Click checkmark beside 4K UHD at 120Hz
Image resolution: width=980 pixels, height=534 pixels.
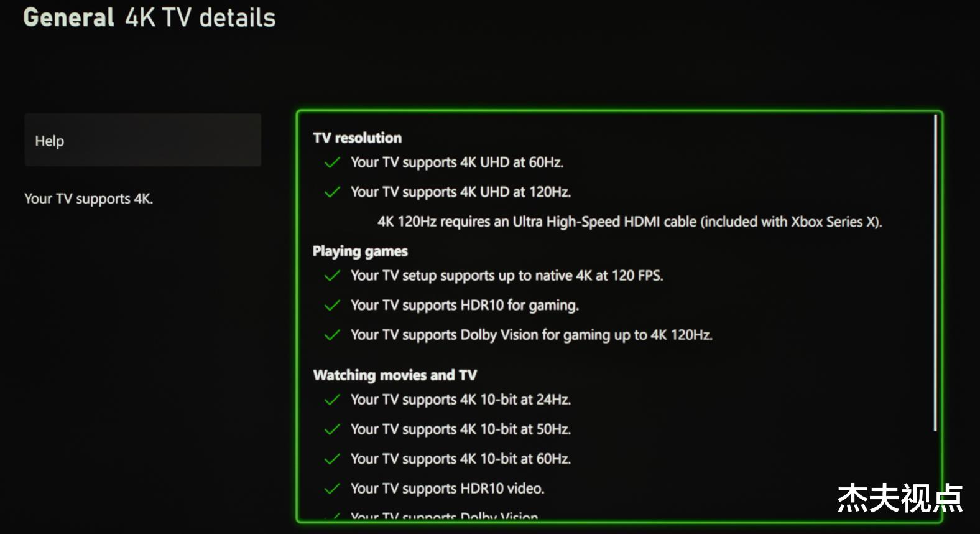pyautogui.click(x=333, y=192)
